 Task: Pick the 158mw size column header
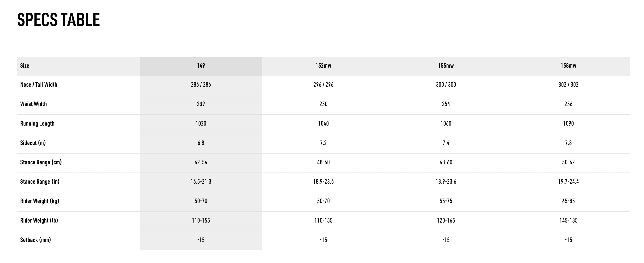coord(568,66)
